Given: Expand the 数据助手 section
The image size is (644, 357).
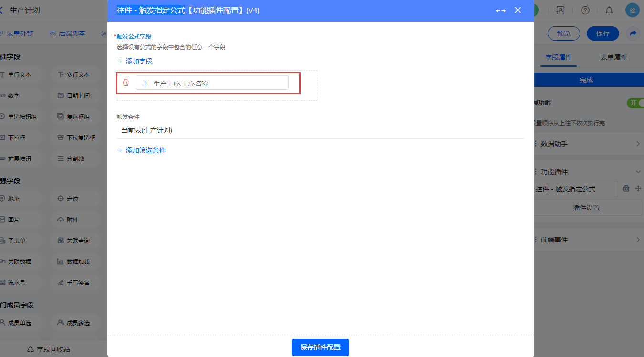Looking at the screenshot, I should (587, 144).
